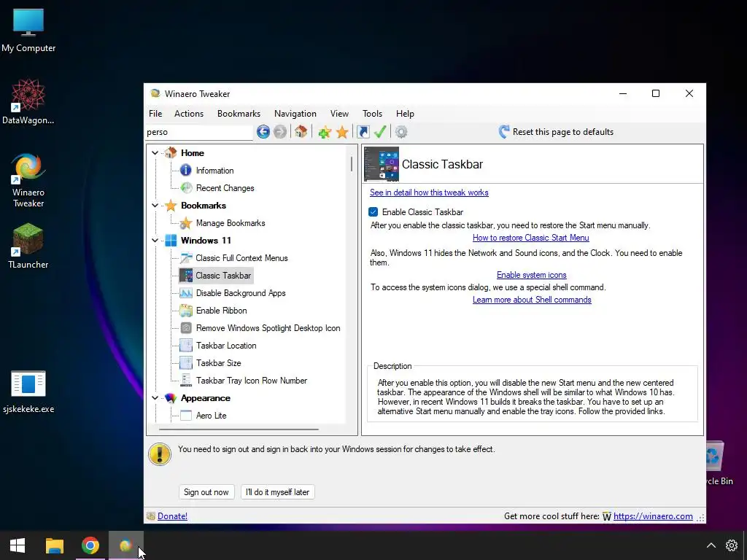Screen dimensions: 747x560
Task: Select sjskekeke.exe desktop file
Action: coord(28,392)
